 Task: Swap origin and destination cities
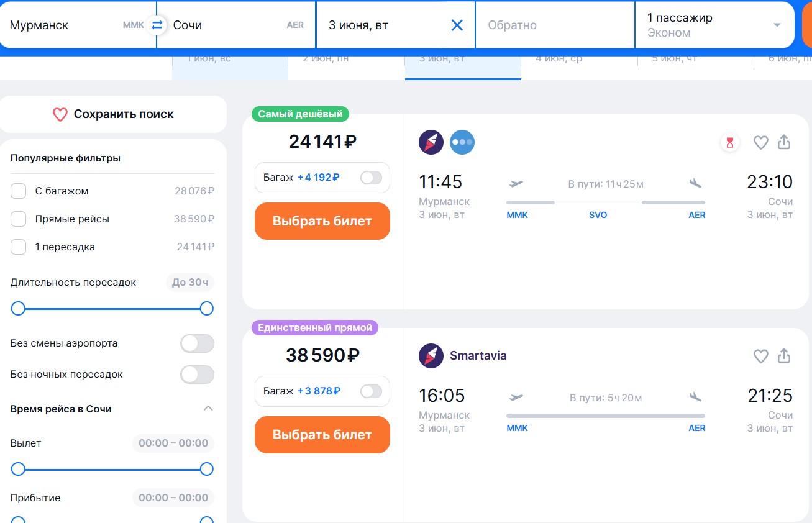coord(157,25)
